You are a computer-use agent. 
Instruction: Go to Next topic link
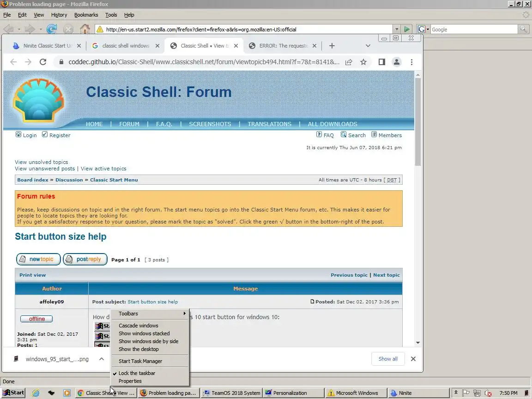[x=387, y=275]
